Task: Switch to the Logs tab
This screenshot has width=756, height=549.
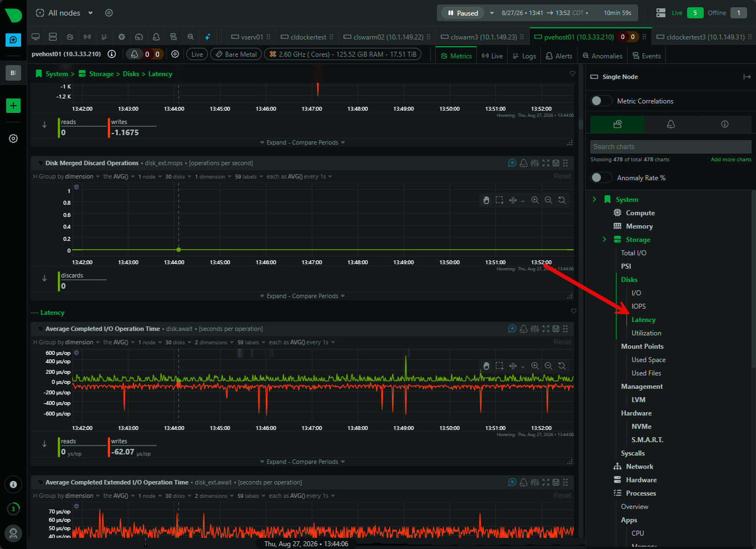Action: [x=524, y=56]
